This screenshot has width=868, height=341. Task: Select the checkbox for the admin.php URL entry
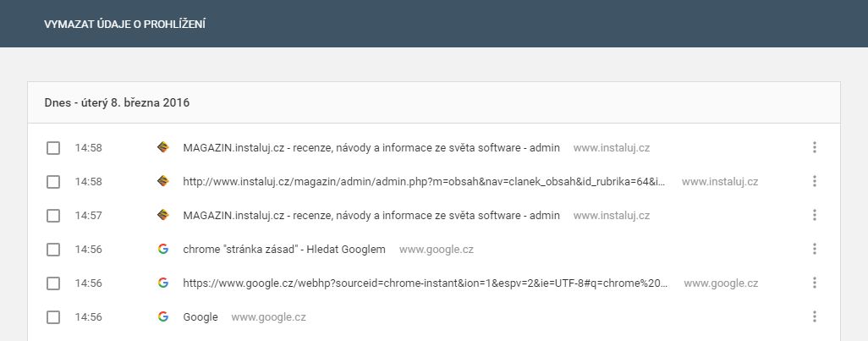pos(53,182)
